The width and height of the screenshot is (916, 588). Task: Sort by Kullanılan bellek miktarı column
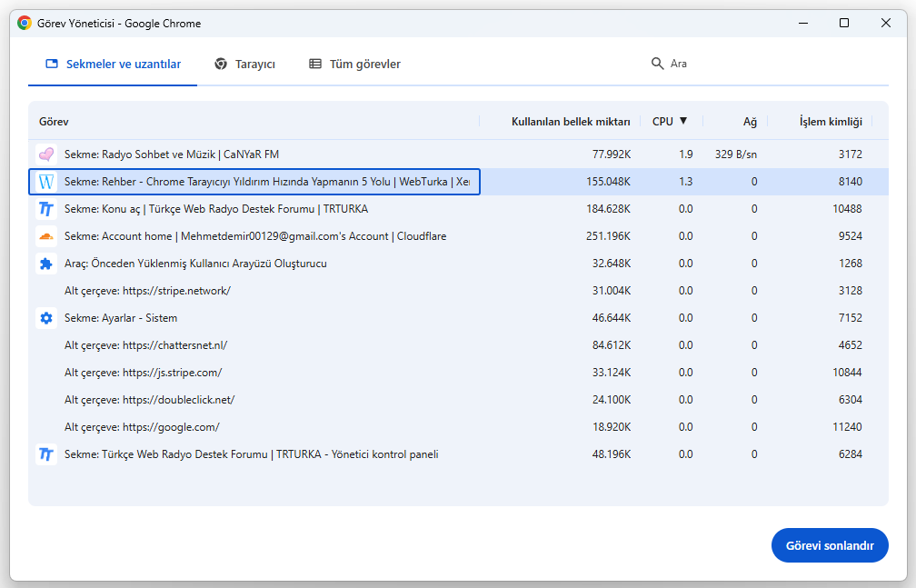571,121
